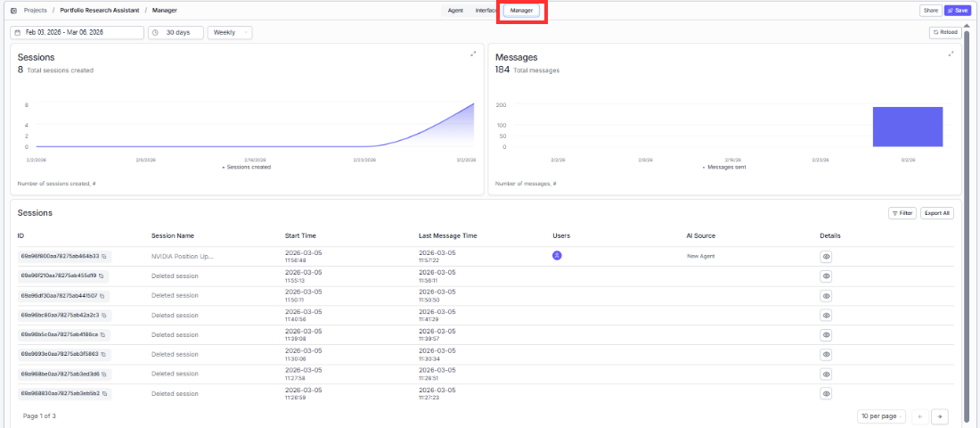The image size is (980, 428).
Task: Click the Messages bar for 3/2/26
Action: point(908,127)
